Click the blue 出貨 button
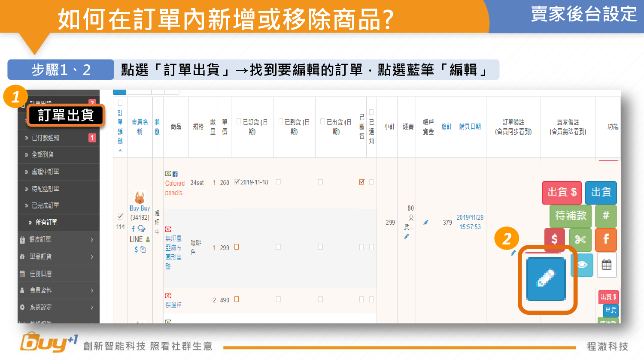The image size is (644, 362). click(x=601, y=192)
